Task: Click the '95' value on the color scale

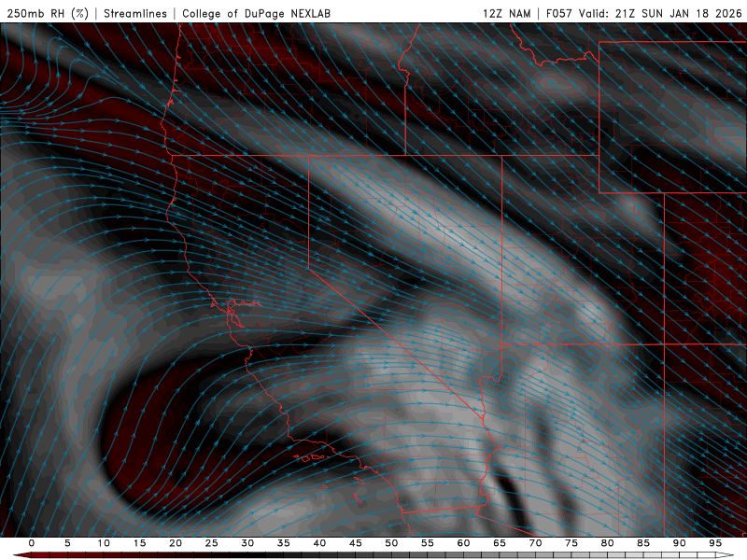Action: [715, 543]
